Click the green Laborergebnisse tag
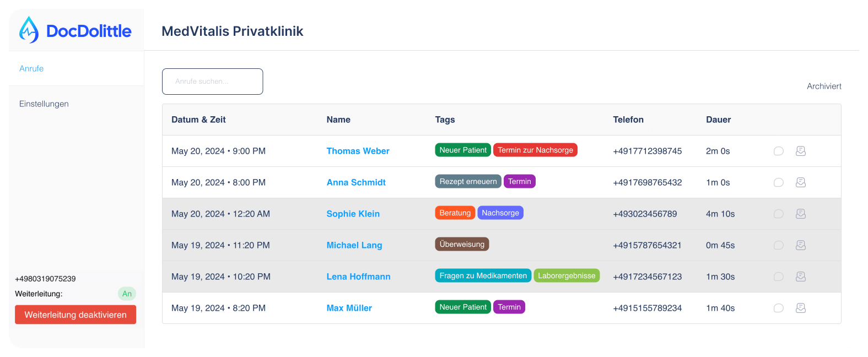The width and height of the screenshot is (868, 357). coord(567,275)
